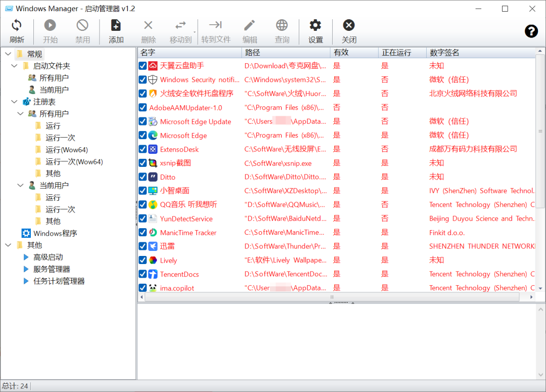This screenshot has width=546, height=392.
Task: Open the Windows程序 tree item
Action: [x=55, y=233]
